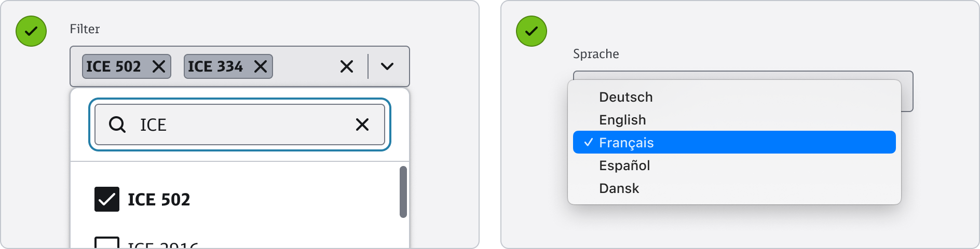The width and height of the screenshot is (980, 249).
Task: Click the search magnifier icon
Action: coord(117,125)
